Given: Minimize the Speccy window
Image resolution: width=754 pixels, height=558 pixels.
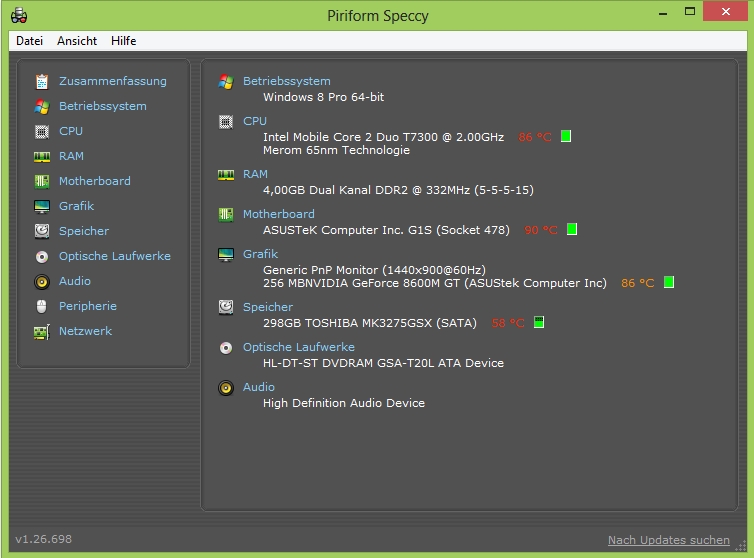Looking at the screenshot, I should coord(663,13).
